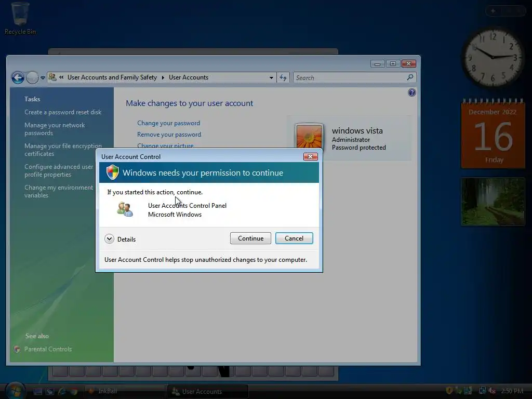The width and height of the screenshot is (532, 399).
Task: Open the Recycle Bin desktop icon
Action: (20, 18)
